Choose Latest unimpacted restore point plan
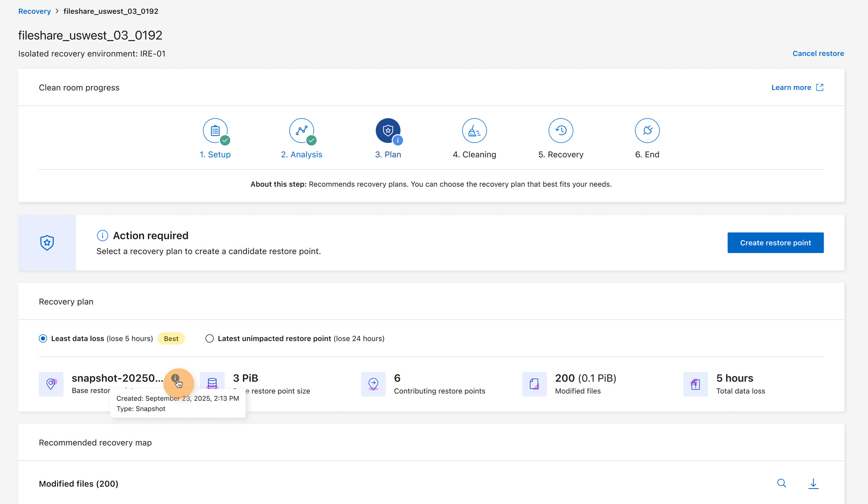 [209, 338]
